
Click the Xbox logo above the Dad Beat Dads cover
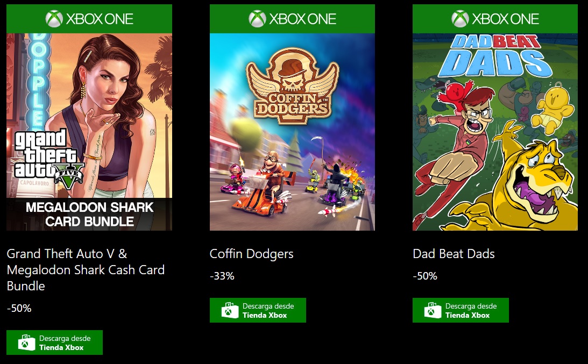[x=461, y=19]
